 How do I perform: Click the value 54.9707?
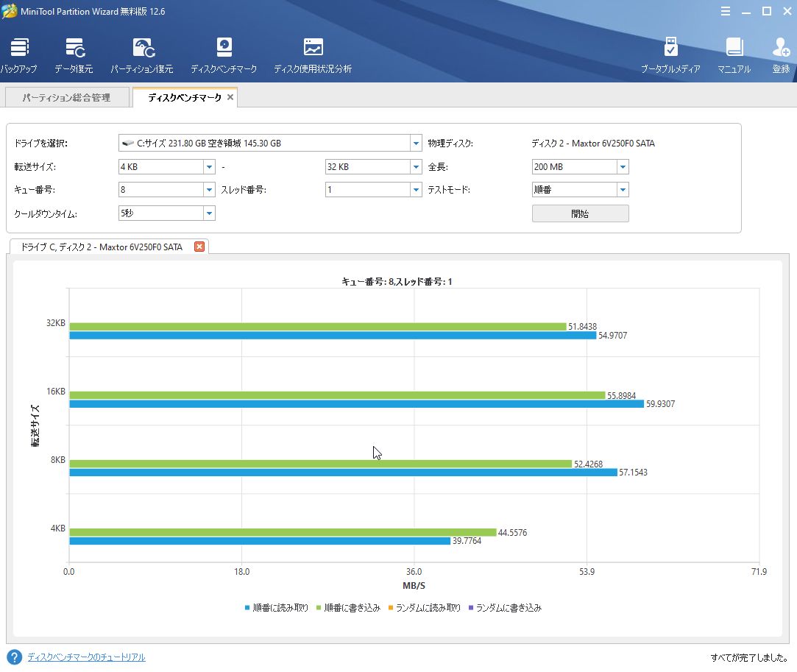tap(612, 335)
